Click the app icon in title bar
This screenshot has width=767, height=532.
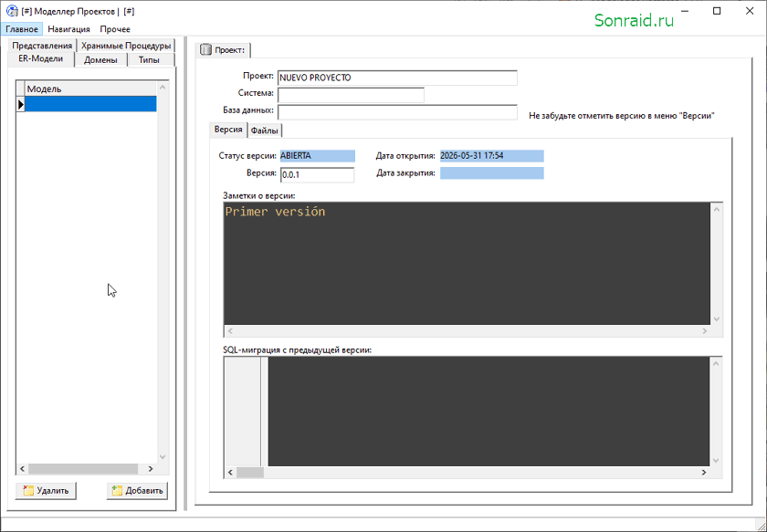[x=12, y=11]
